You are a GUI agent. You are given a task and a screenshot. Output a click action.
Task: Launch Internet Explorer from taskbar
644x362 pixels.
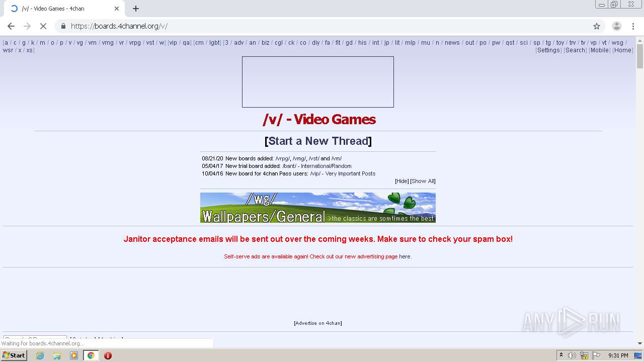tap(40, 355)
